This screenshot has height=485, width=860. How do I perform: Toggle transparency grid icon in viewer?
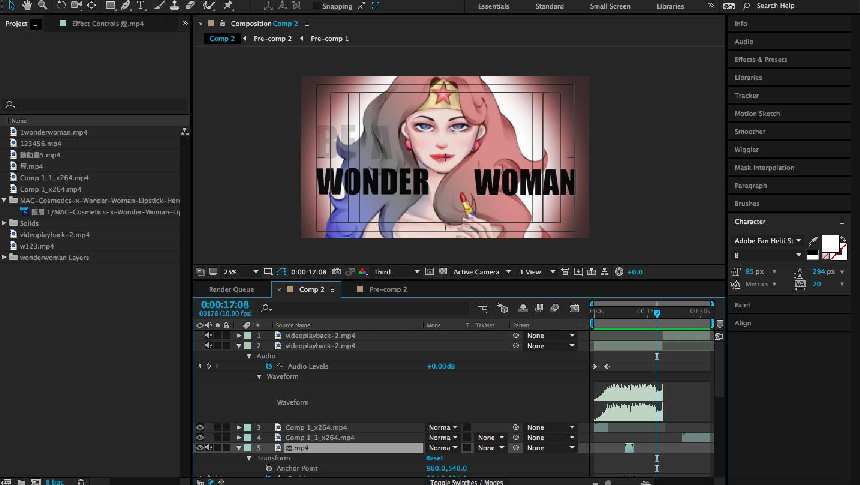tap(443, 272)
